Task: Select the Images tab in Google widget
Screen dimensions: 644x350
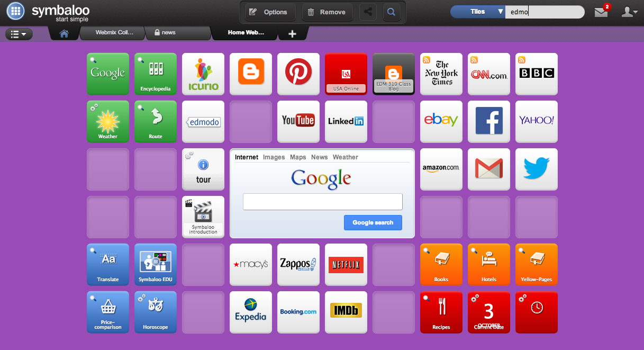Action: [x=274, y=157]
